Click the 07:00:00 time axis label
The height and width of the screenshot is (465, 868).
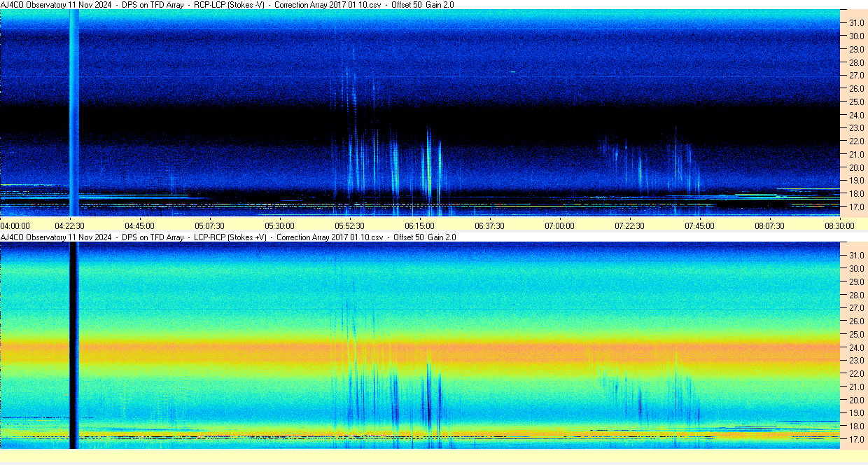(x=559, y=225)
